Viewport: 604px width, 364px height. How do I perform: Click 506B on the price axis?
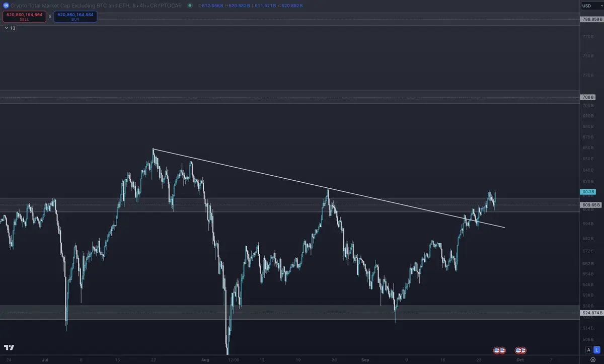(x=587, y=339)
